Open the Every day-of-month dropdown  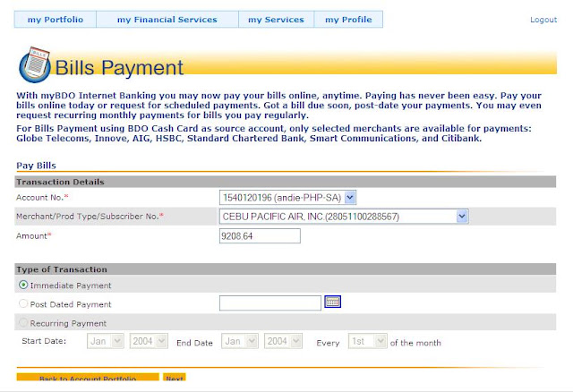367,341
